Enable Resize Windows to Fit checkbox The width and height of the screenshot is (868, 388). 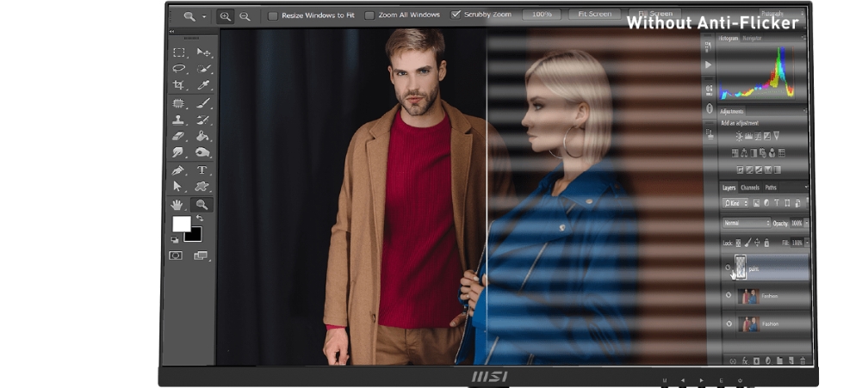273,15
